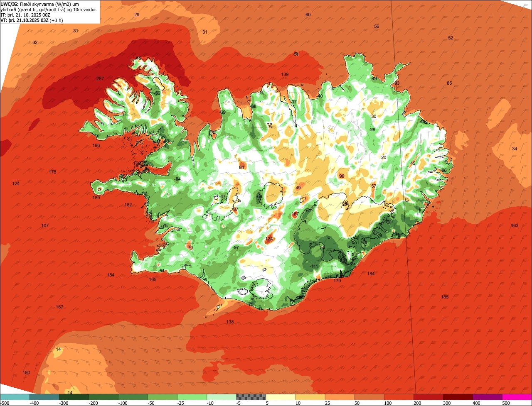532x406 pixels.
Task: Select the dark red swatch between 300 and 400
Action: click(458, 397)
